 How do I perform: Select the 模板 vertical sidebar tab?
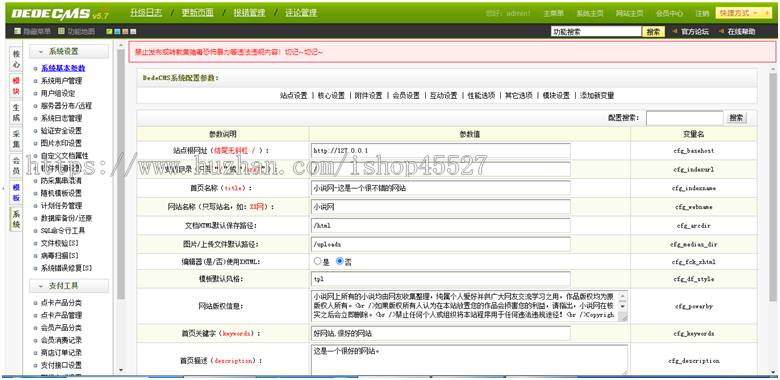click(16, 193)
